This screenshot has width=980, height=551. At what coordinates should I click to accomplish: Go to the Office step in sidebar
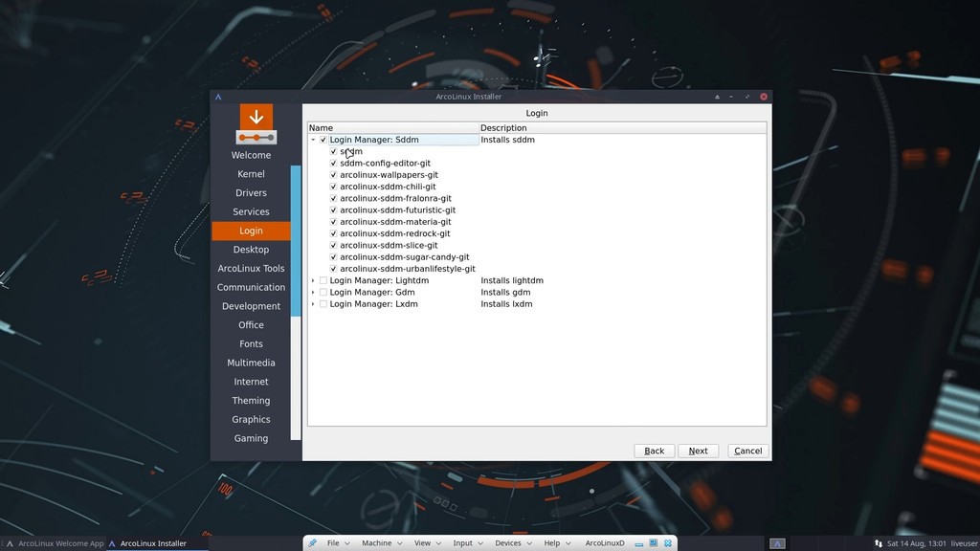tap(252, 325)
